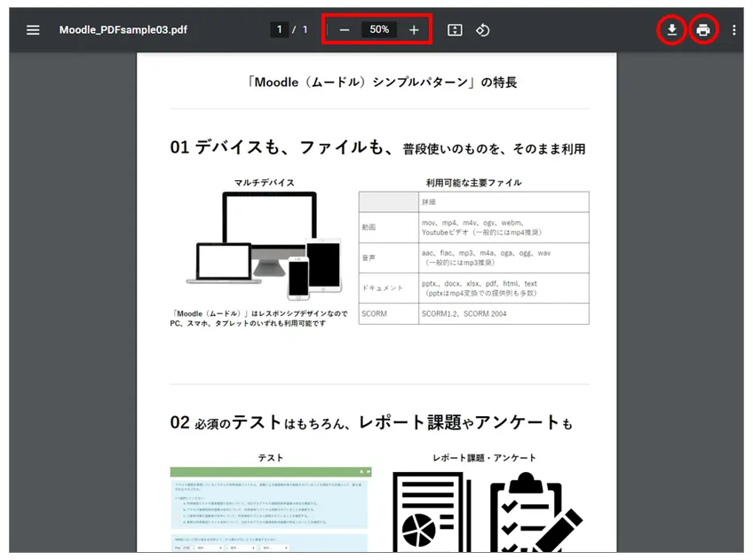Toggle fit-to-page view mode
Screen dimensions: 753x560
point(454,29)
